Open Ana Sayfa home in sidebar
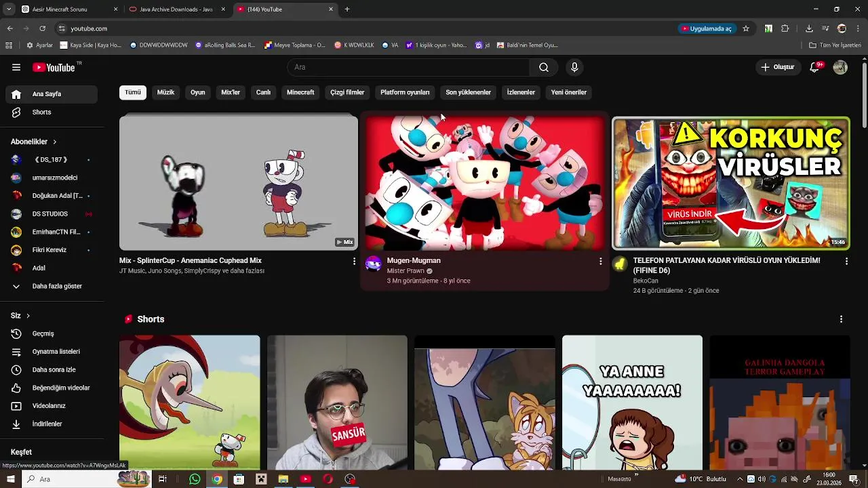The image size is (868, 488). point(52,94)
